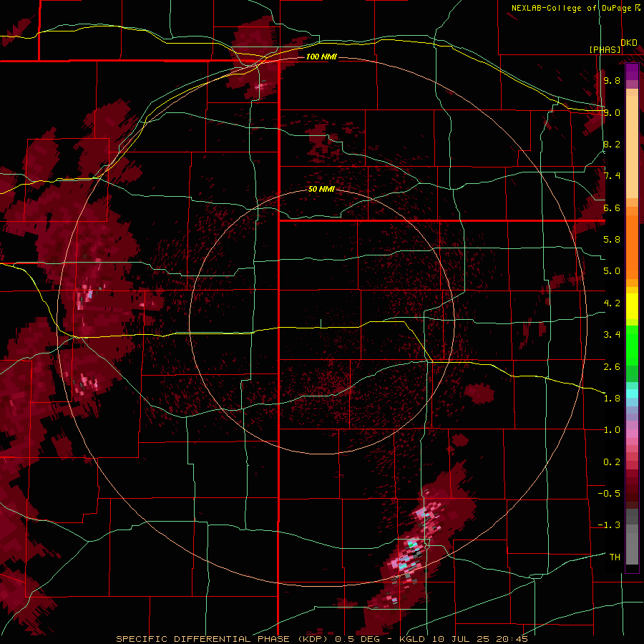Click the peach segment of the color bar
The image size is (644, 644).
(x=632, y=144)
